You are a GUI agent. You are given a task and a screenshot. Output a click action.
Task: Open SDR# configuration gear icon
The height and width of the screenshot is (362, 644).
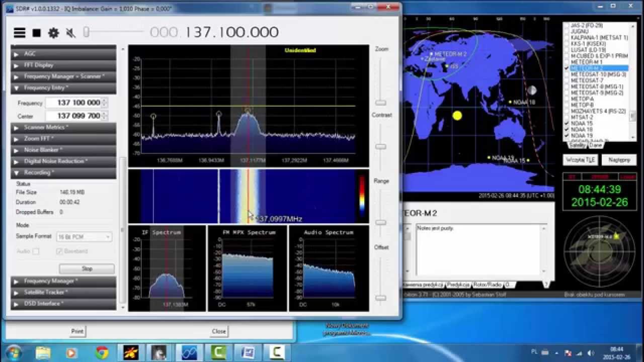point(53,33)
